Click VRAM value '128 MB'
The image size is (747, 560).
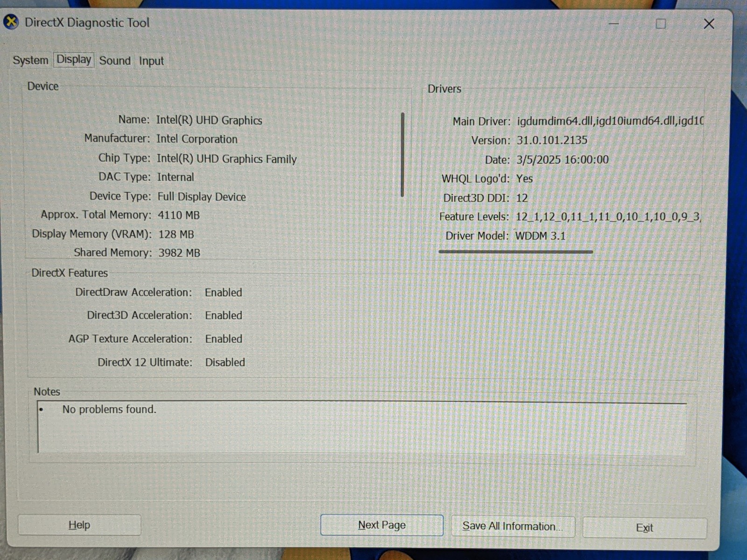[176, 234]
